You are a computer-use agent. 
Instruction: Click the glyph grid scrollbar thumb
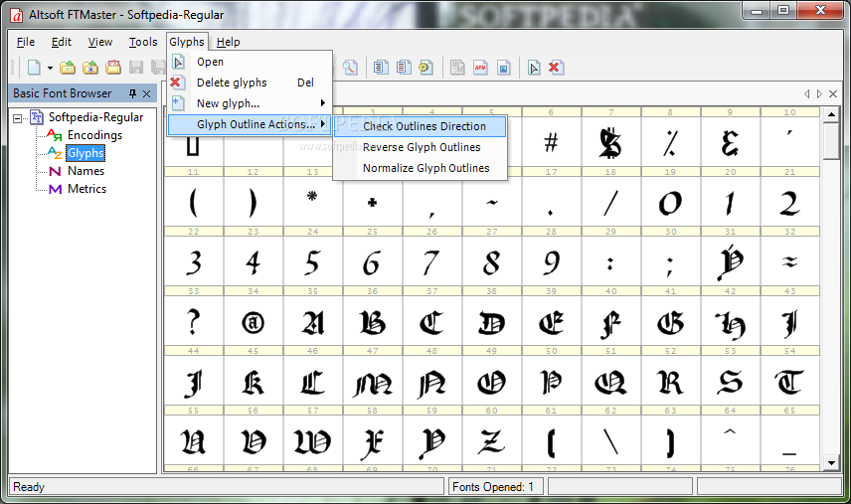tap(831, 141)
